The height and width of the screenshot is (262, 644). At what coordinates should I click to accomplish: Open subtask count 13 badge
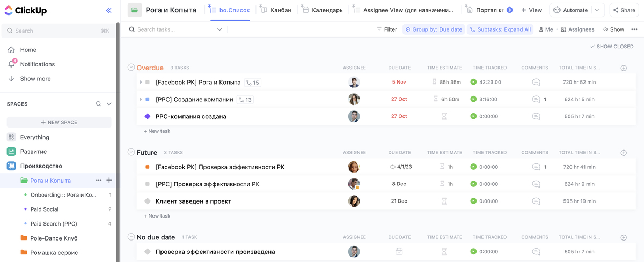(x=245, y=100)
